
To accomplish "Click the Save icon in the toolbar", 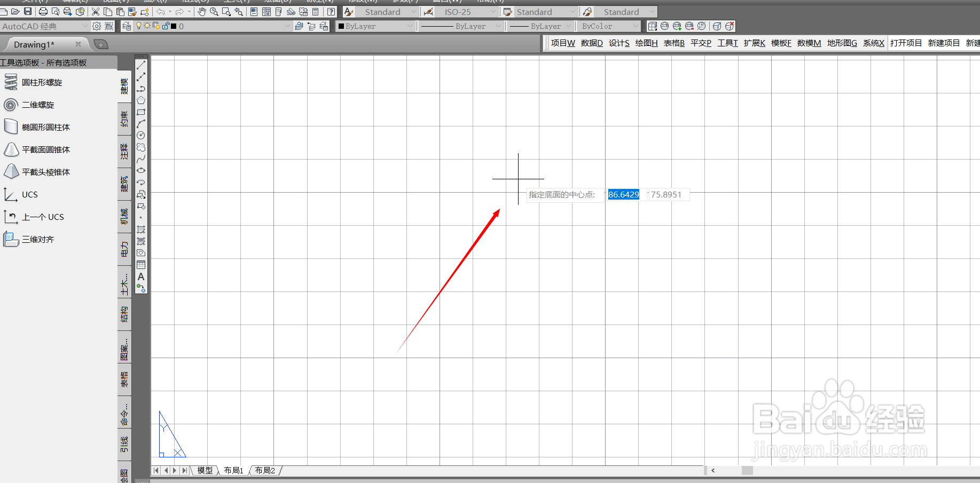I will (28, 11).
